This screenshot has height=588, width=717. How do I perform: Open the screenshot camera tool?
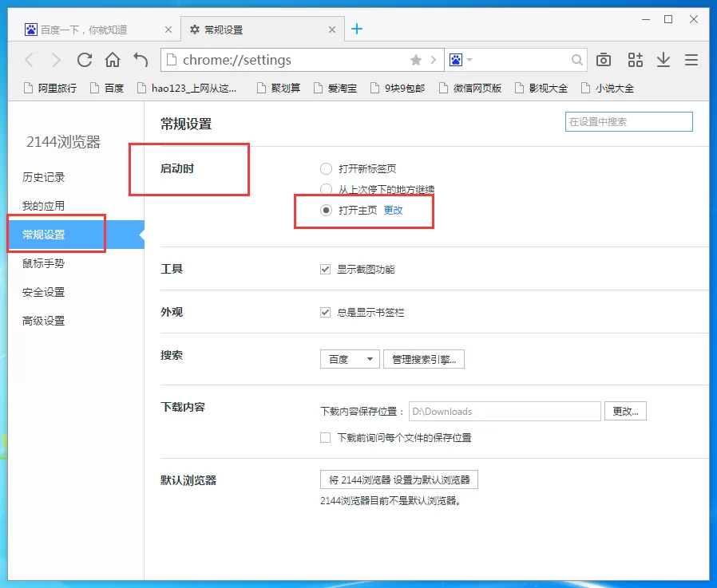(604, 60)
